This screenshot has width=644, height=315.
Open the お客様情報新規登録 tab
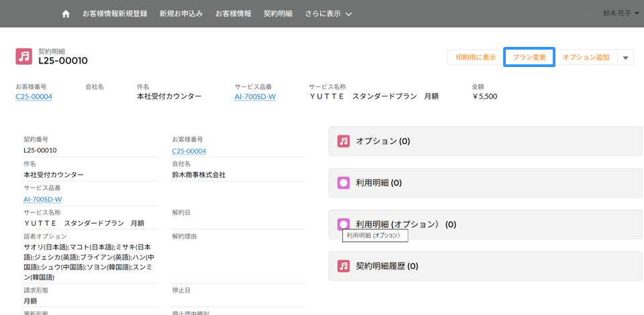click(115, 13)
